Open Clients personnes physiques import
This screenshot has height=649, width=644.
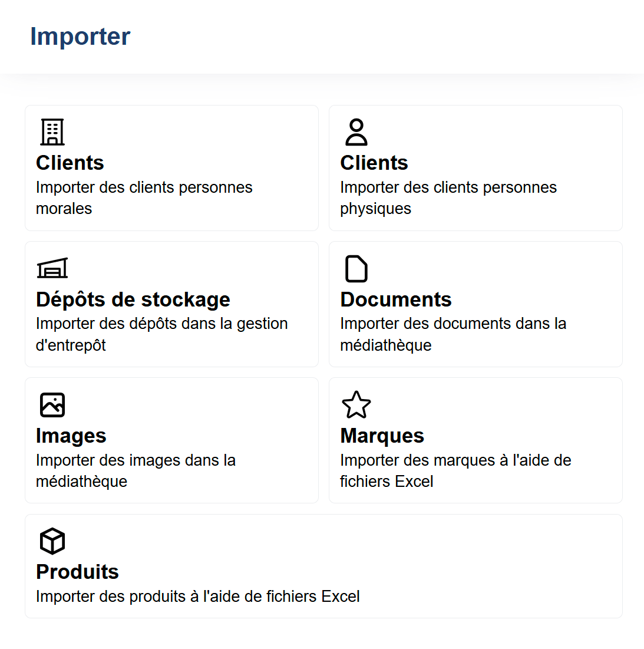click(374, 163)
